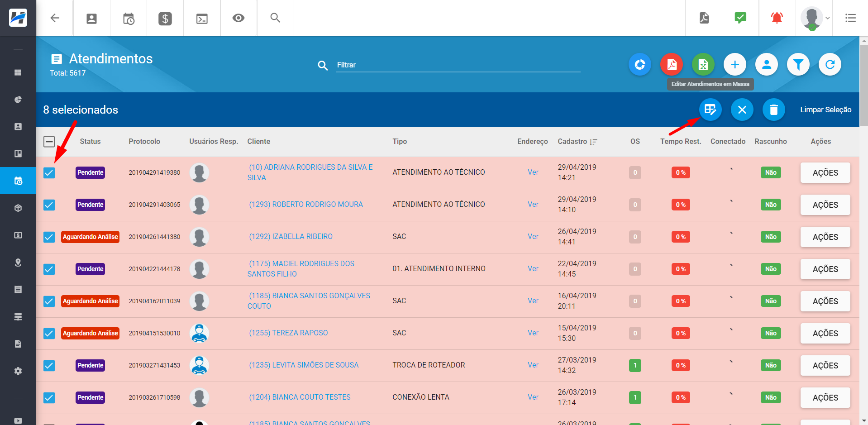Uncheck row for ROBERTO RODRIGO MOURA
868x425 pixels.
49,205
